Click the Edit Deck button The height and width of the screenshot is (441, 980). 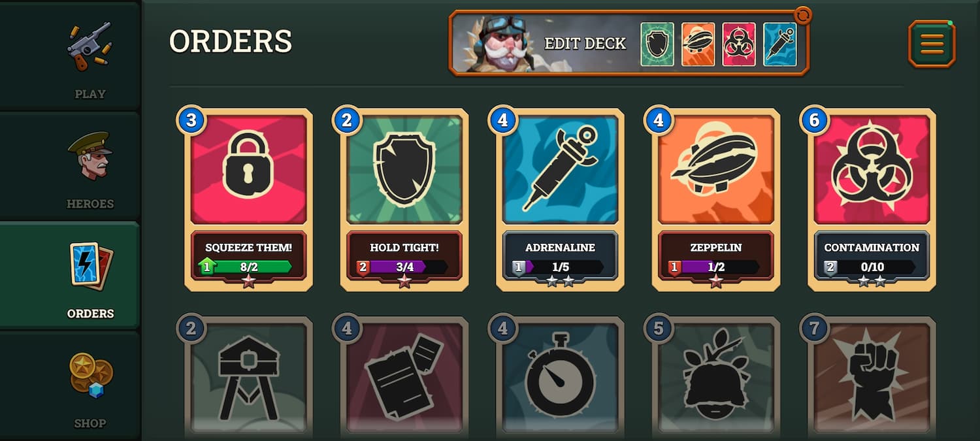(x=585, y=44)
